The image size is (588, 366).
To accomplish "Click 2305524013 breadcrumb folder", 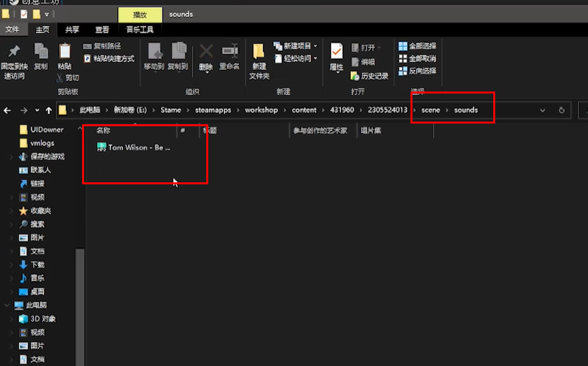I will pyautogui.click(x=387, y=110).
